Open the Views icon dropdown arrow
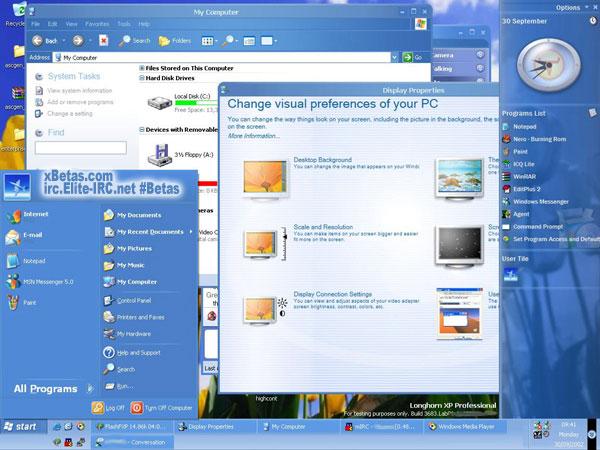The height and width of the screenshot is (450, 600). (x=217, y=41)
